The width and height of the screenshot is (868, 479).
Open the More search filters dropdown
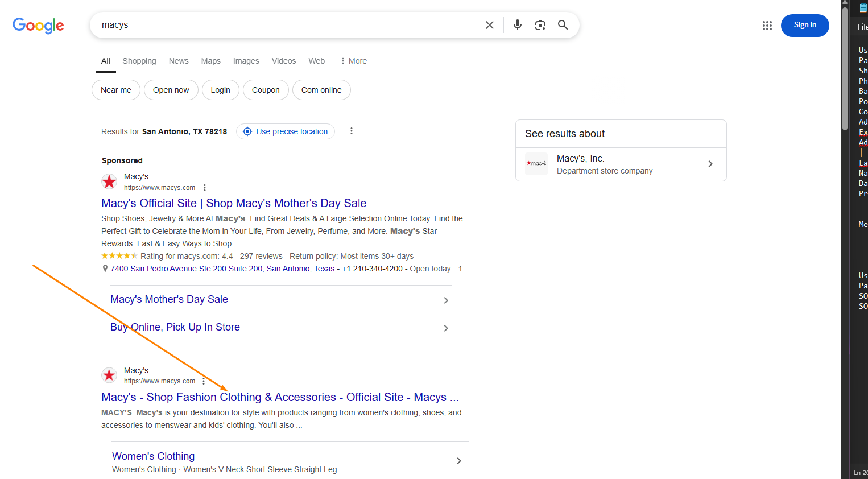click(x=353, y=61)
